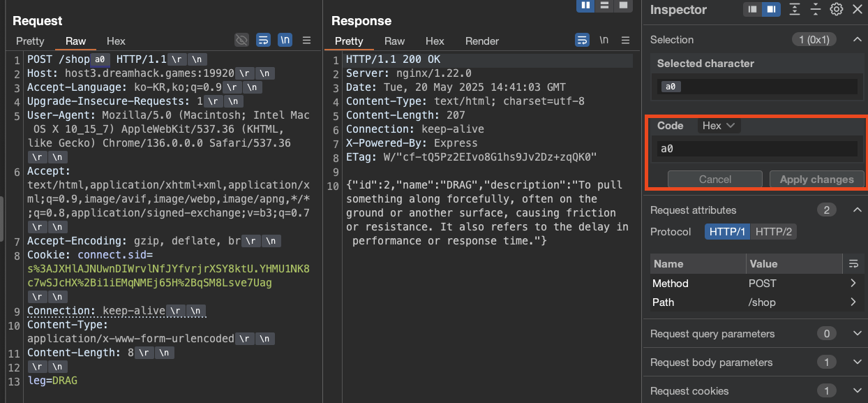Expand Request cookies section
The image size is (868, 403).
click(858, 391)
